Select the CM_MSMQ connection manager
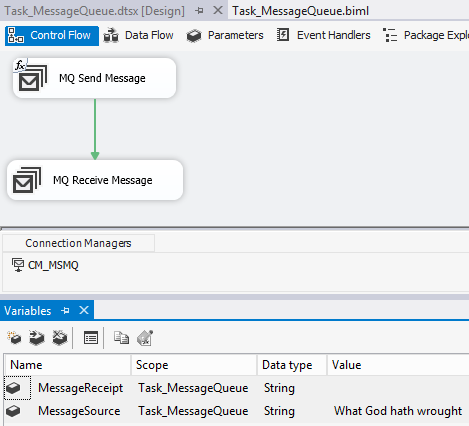Viewport: 469px width, 426px height. point(45,265)
